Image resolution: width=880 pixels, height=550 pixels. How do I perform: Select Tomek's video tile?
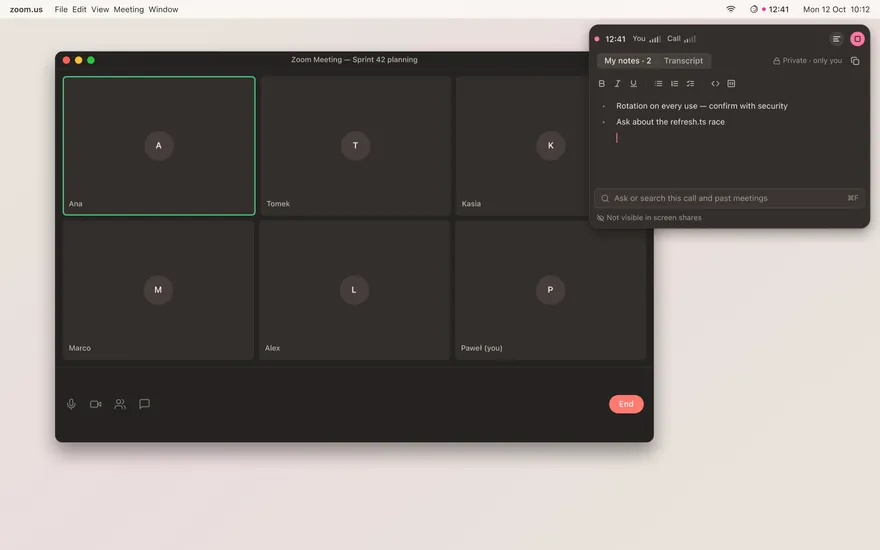(x=355, y=146)
